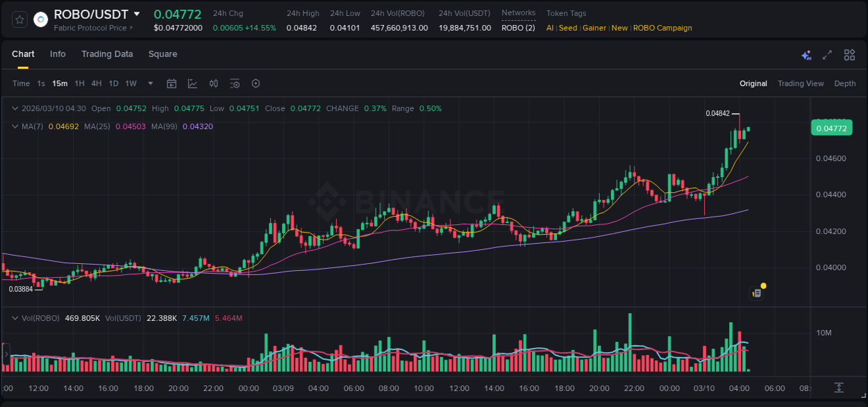Open the chart style selector icon

click(213, 83)
